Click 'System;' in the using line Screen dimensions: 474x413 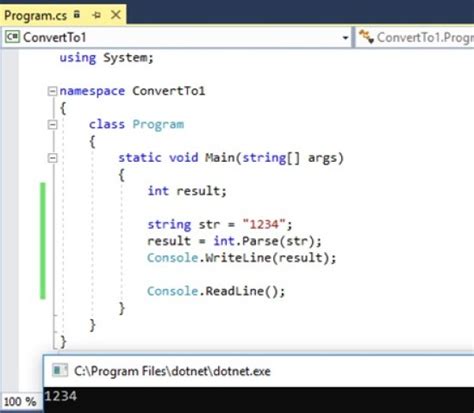coord(128,58)
